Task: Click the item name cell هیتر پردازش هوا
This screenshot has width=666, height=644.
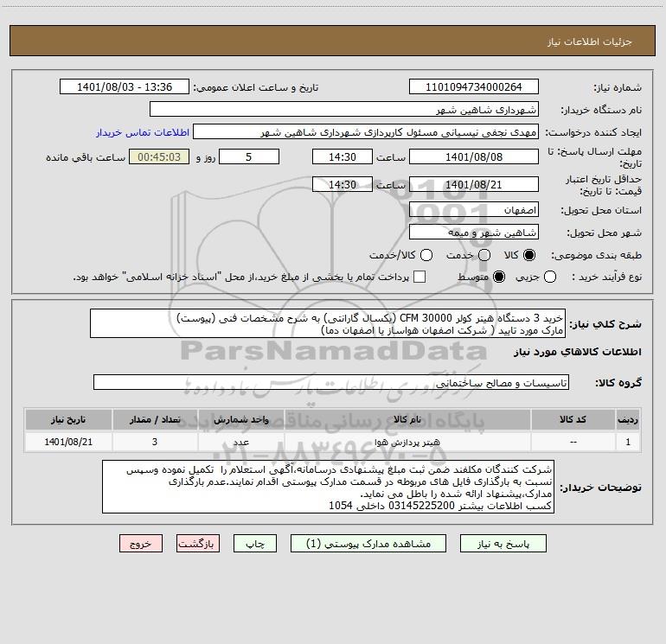Action: tap(407, 443)
